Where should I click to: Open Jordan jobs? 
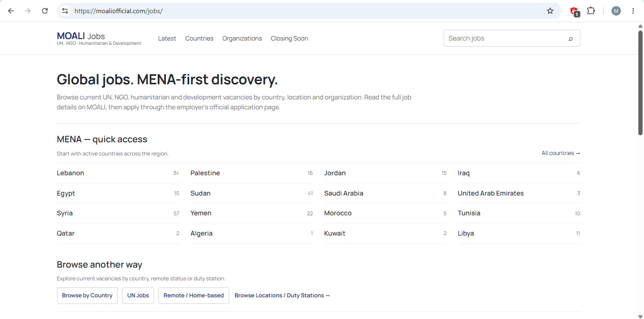(385, 173)
